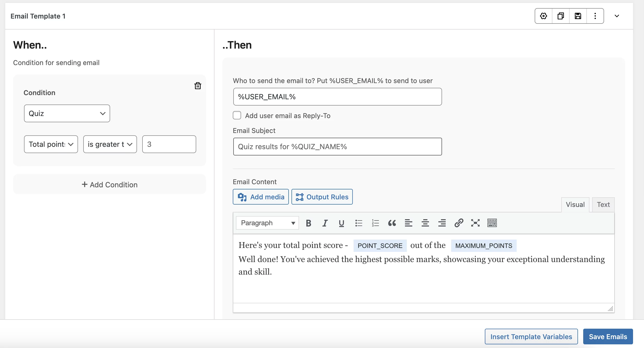Click the editor resize handle corner

click(611, 309)
